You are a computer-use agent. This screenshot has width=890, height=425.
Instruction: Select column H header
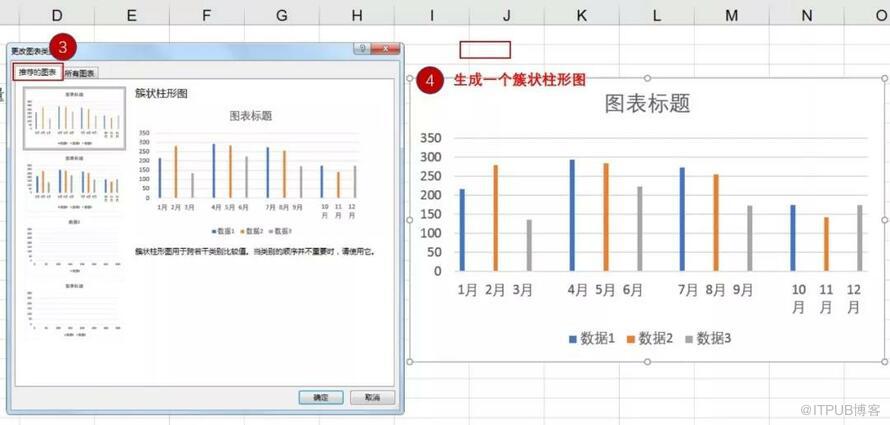(x=356, y=16)
